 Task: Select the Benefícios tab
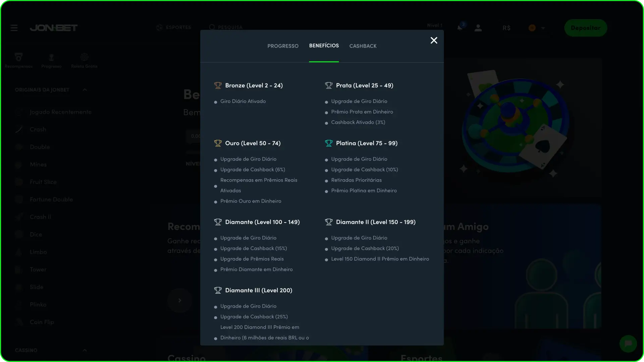coord(324,46)
